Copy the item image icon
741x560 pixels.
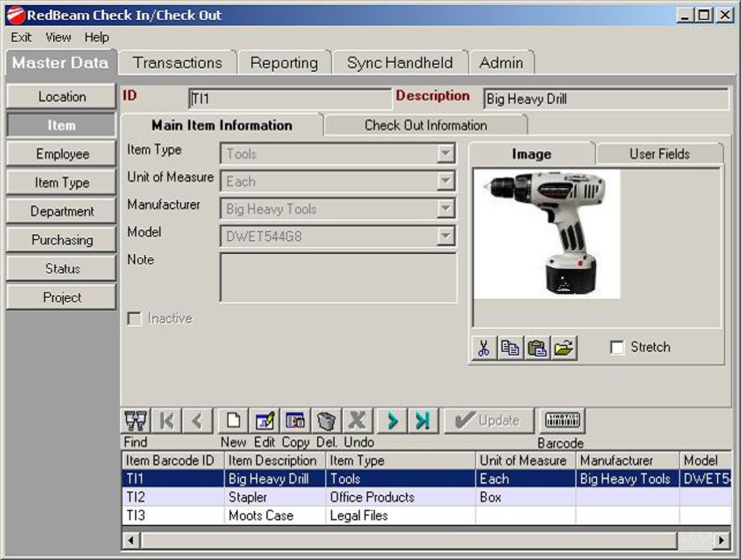[511, 348]
